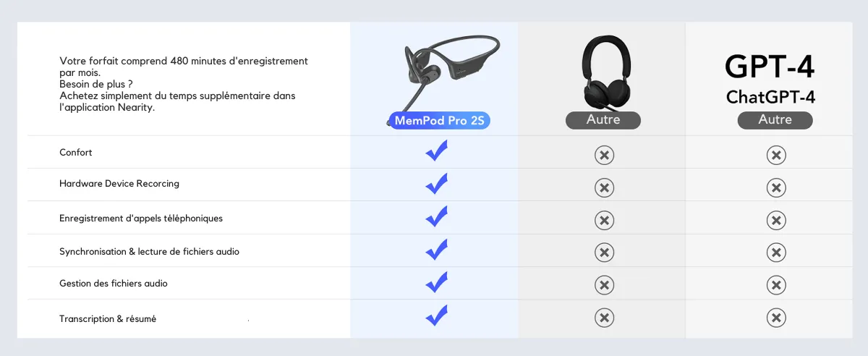Image resolution: width=868 pixels, height=356 pixels.
Task: Click the headset column X icon for Confort
Action: click(x=604, y=155)
